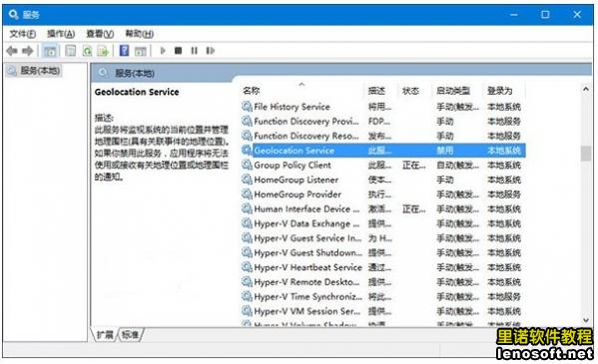Select the File History Service row

pyautogui.click(x=383, y=107)
